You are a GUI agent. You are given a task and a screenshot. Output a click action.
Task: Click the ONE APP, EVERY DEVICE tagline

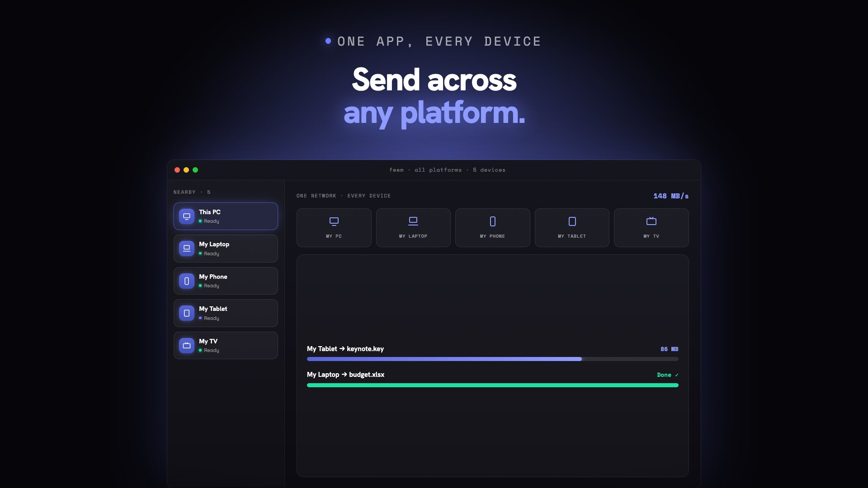click(x=439, y=42)
